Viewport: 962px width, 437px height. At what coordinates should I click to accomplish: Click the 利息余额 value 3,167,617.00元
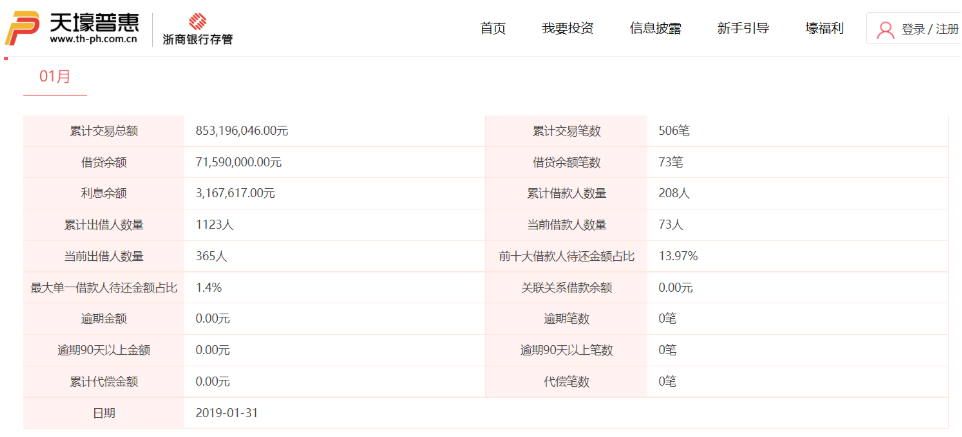click(x=235, y=193)
